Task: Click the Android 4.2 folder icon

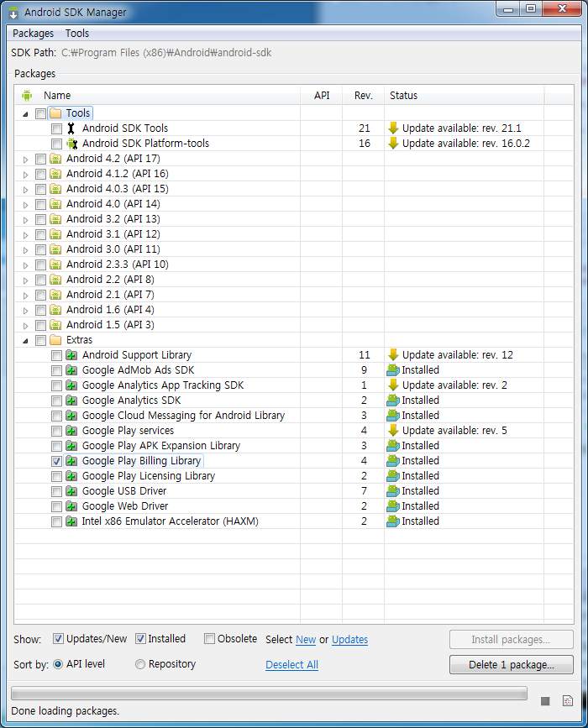Action: click(x=55, y=159)
